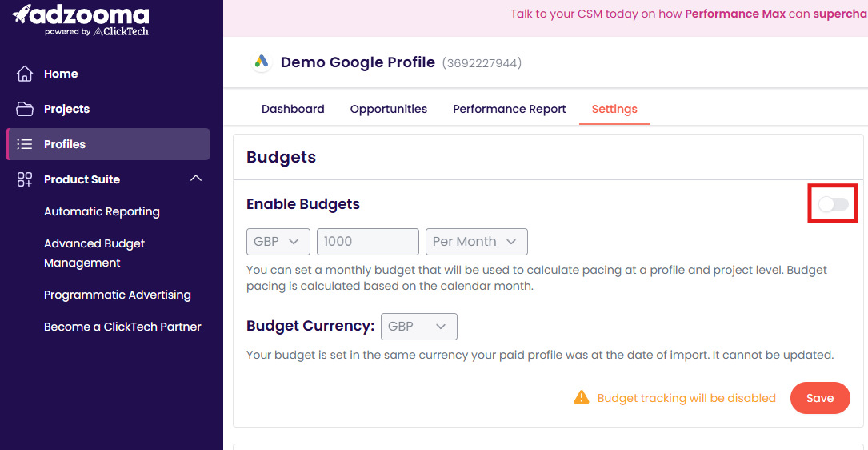Open the Performance Report tab
Image resolution: width=868 pixels, height=450 pixels.
pyautogui.click(x=510, y=109)
